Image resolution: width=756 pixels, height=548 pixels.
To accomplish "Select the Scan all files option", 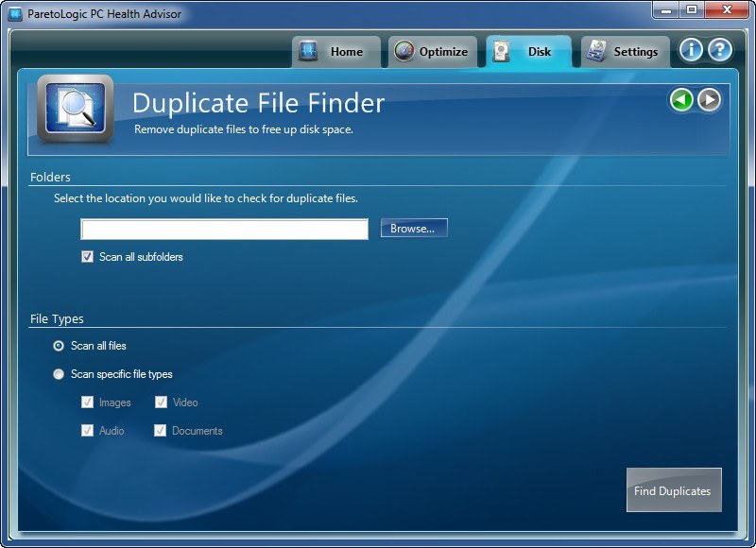I will click(59, 347).
